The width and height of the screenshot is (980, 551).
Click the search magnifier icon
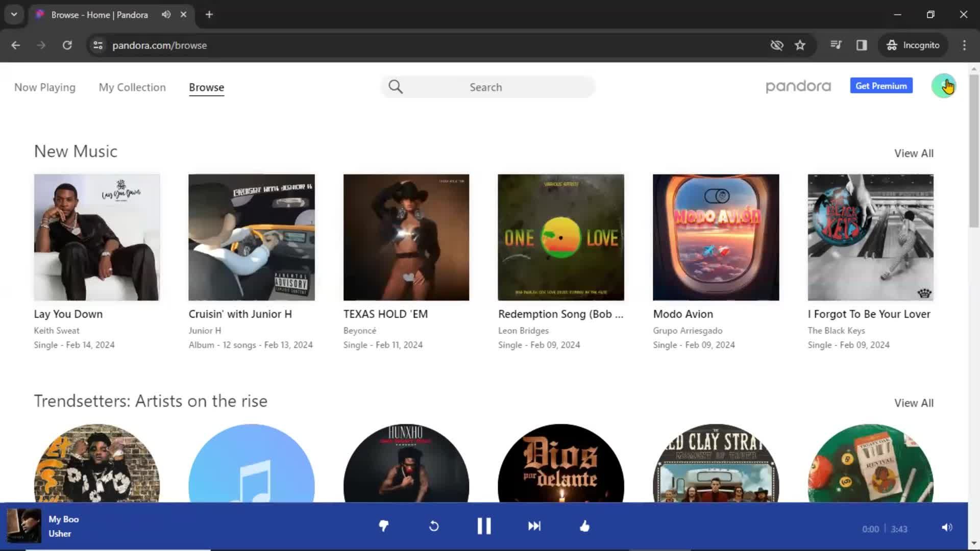[x=395, y=87]
